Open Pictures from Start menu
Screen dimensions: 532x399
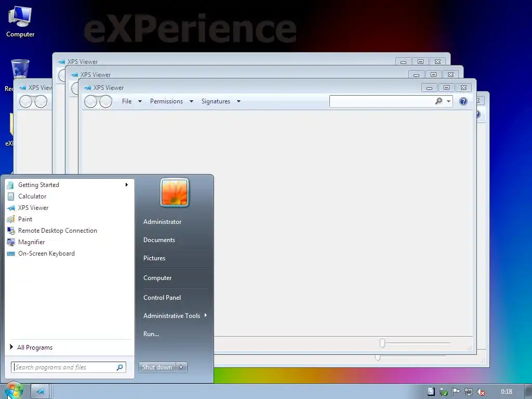point(154,258)
